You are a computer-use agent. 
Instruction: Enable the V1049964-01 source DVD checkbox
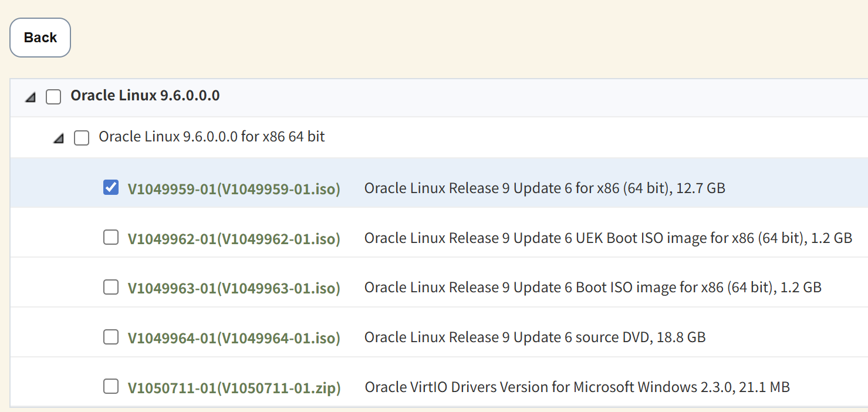[110, 337]
